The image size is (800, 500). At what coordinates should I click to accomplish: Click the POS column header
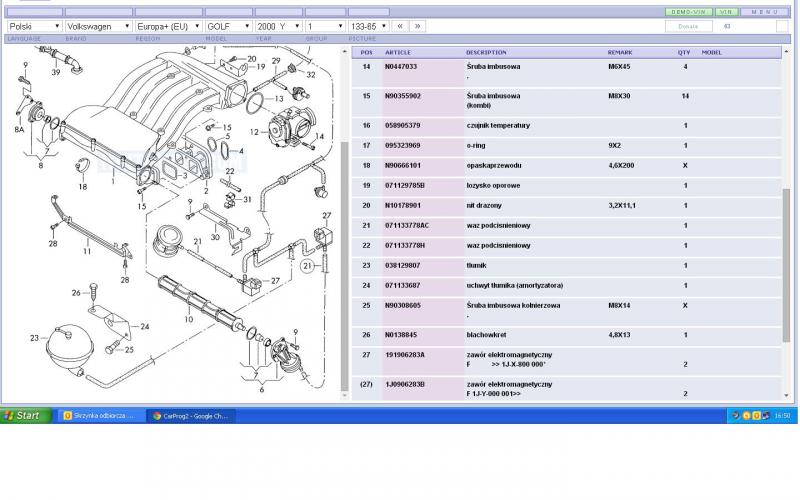366,53
